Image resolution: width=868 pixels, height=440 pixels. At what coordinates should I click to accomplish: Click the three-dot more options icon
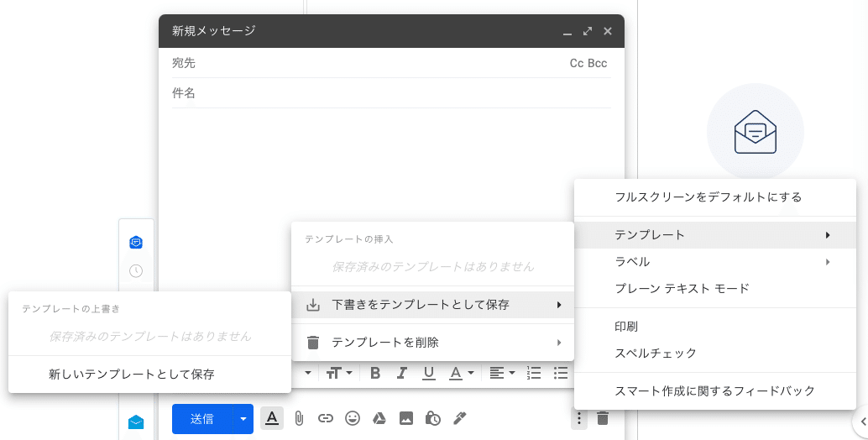[x=579, y=418]
